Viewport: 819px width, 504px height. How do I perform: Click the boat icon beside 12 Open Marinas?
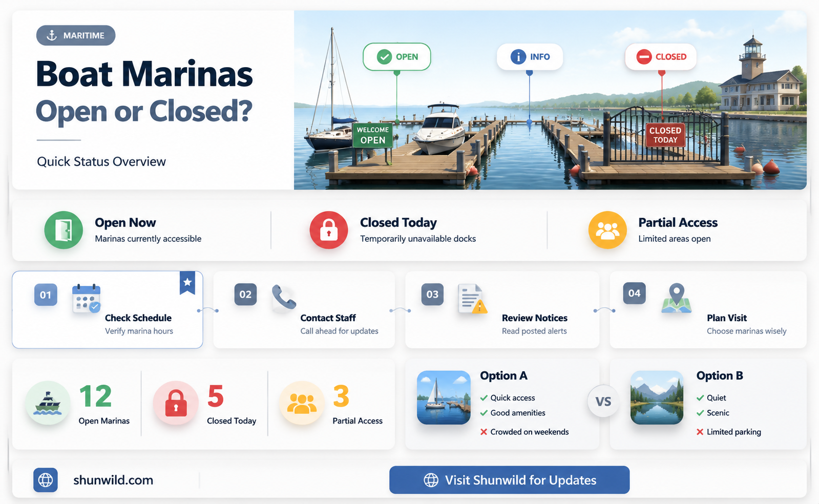pos(48,403)
